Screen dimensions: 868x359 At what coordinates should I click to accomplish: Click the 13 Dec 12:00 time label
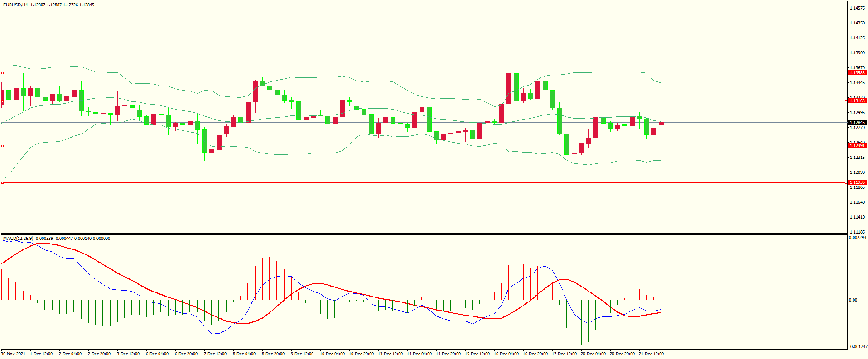coord(390,354)
